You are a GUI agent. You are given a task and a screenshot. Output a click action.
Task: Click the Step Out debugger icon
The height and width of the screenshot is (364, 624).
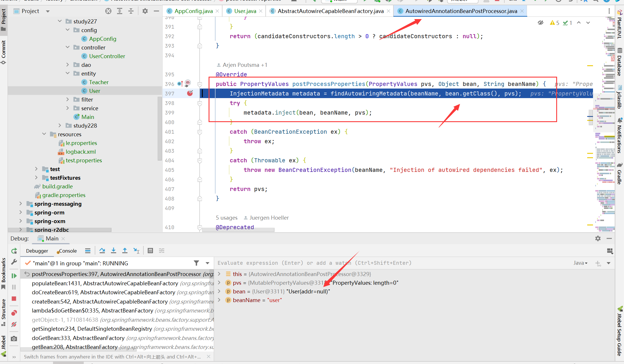125,251
